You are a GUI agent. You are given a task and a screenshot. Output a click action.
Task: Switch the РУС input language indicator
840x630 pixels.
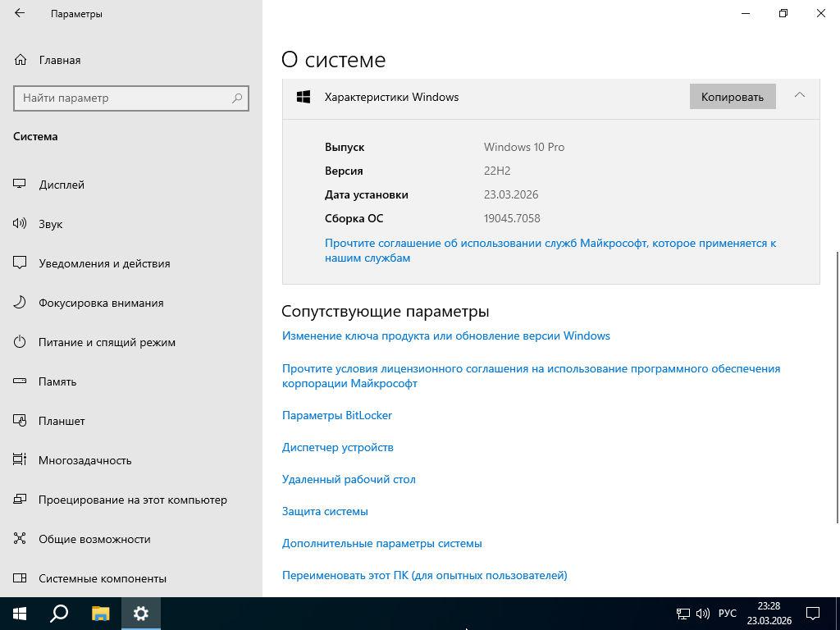pyautogui.click(x=727, y=614)
